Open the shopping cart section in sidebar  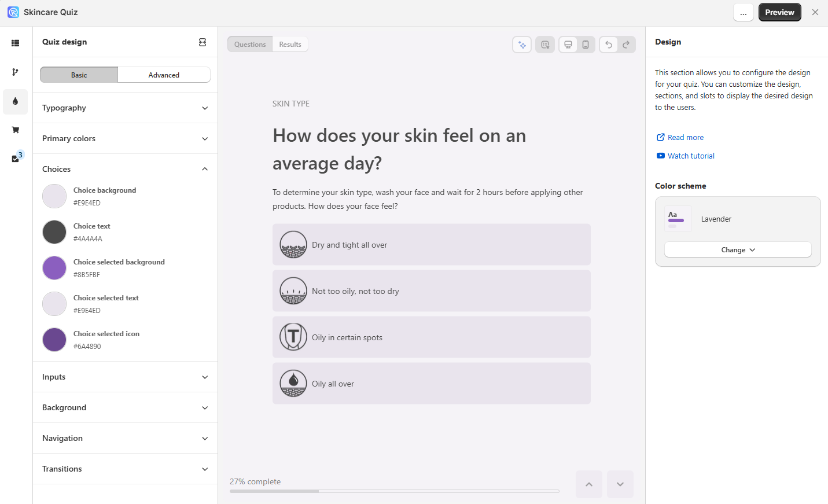point(15,130)
